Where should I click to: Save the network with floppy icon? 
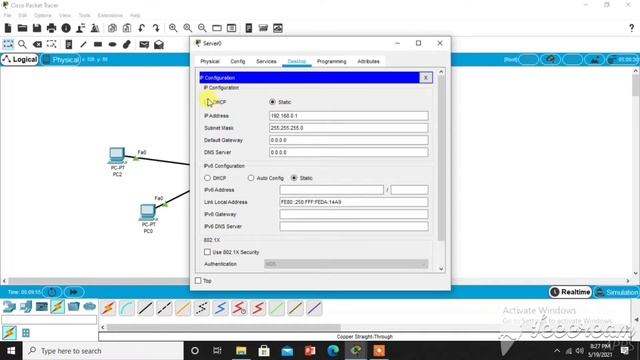37,28
